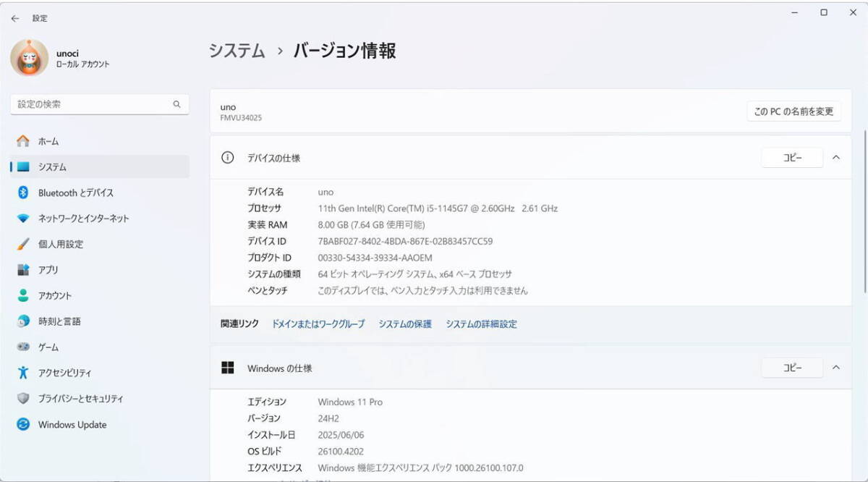Go to 個人用設定 settings page
Image resolution: width=868 pixels, height=482 pixels.
pyautogui.click(x=100, y=244)
